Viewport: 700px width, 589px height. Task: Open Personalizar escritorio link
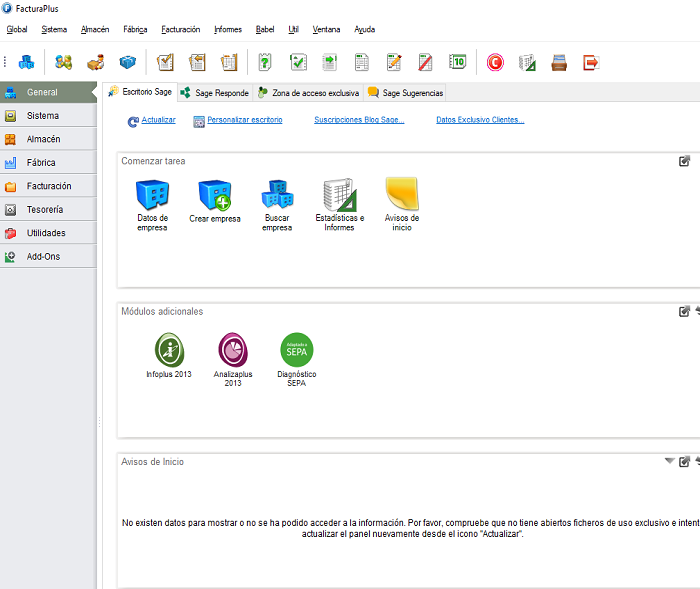point(244,120)
